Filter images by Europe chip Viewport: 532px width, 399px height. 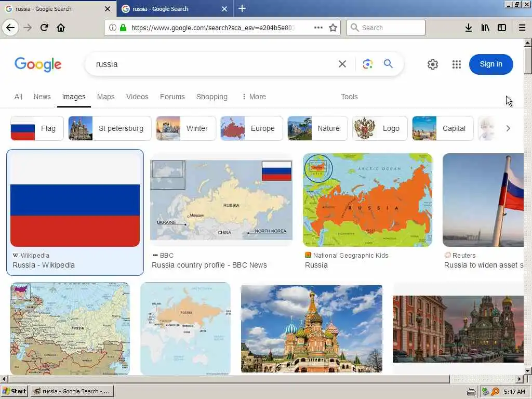(x=251, y=128)
